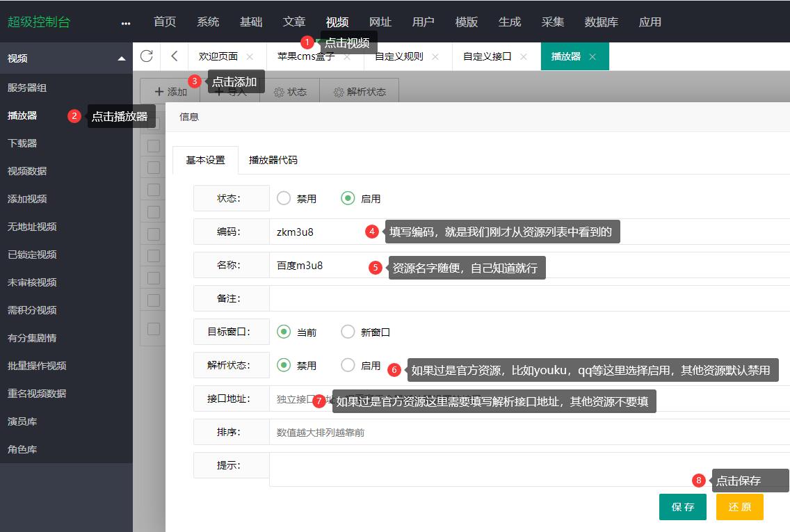Select 新窗口 for the target window option

coord(348,332)
